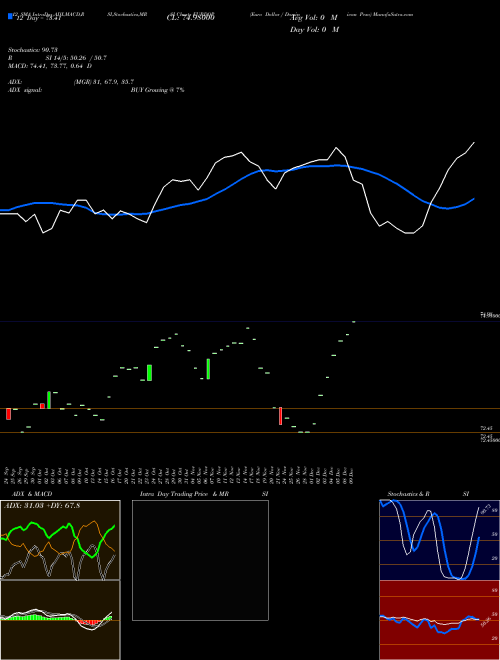Select the 'Avg Vol: 0 M' reading

tap(315, 18)
